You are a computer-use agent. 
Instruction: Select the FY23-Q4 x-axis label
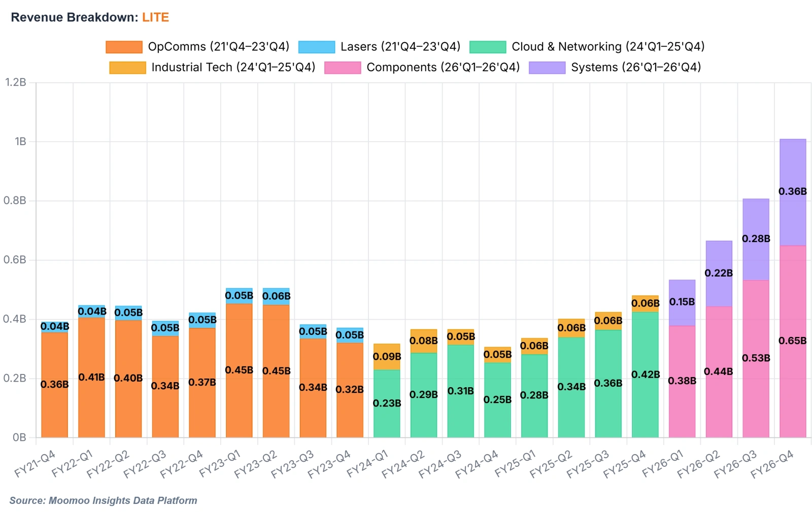click(329, 464)
